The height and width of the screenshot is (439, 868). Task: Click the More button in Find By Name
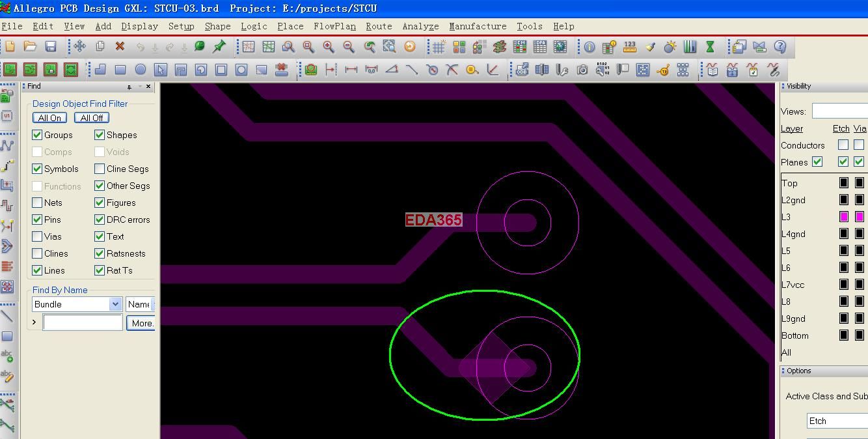(141, 322)
